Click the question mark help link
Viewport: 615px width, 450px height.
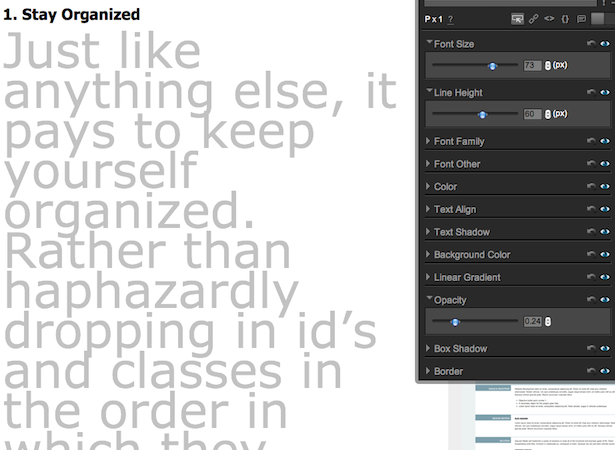450,19
